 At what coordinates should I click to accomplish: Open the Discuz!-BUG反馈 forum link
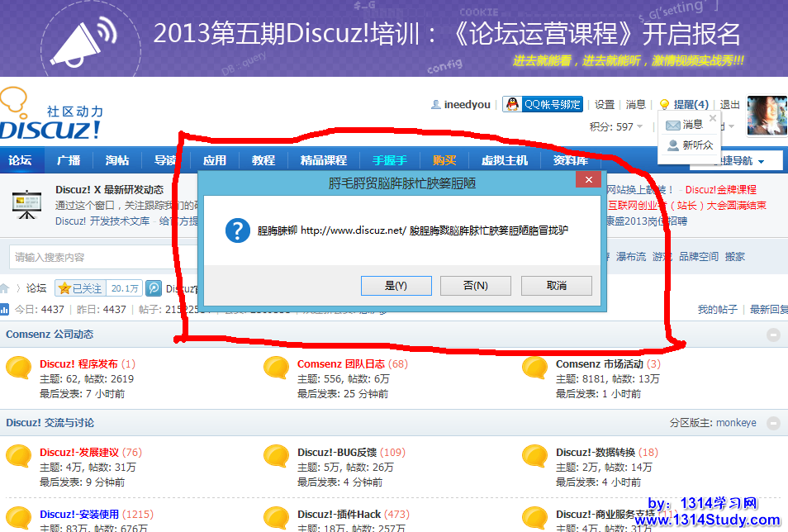(x=337, y=453)
